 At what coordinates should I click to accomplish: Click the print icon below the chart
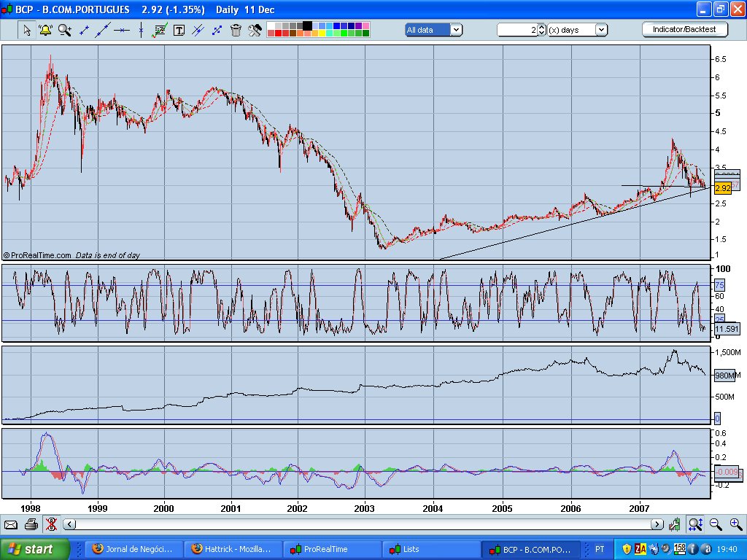coord(31,524)
